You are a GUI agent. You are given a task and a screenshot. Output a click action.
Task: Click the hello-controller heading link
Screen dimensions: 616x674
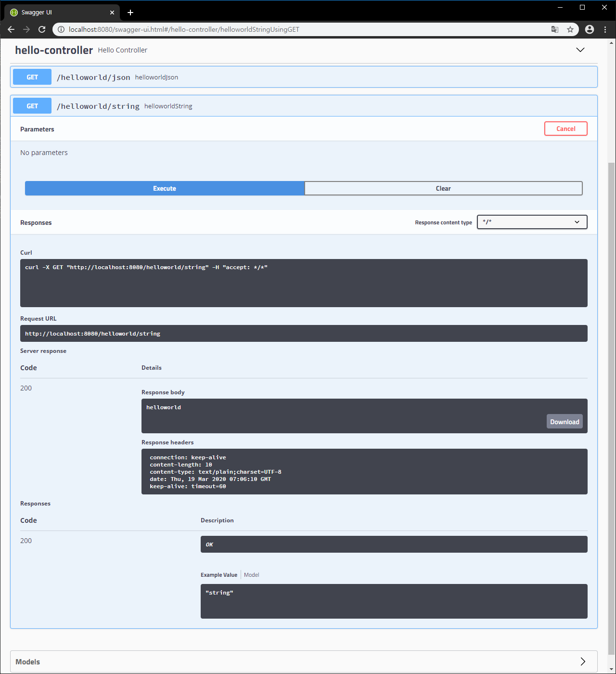54,50
